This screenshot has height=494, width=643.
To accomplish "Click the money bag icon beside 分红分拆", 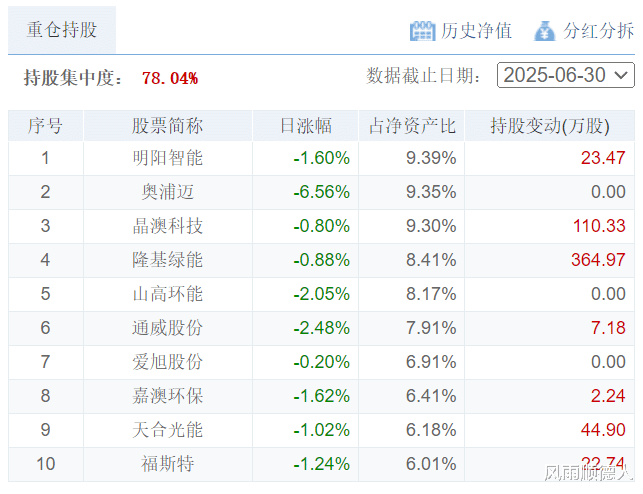I will 545,31.
